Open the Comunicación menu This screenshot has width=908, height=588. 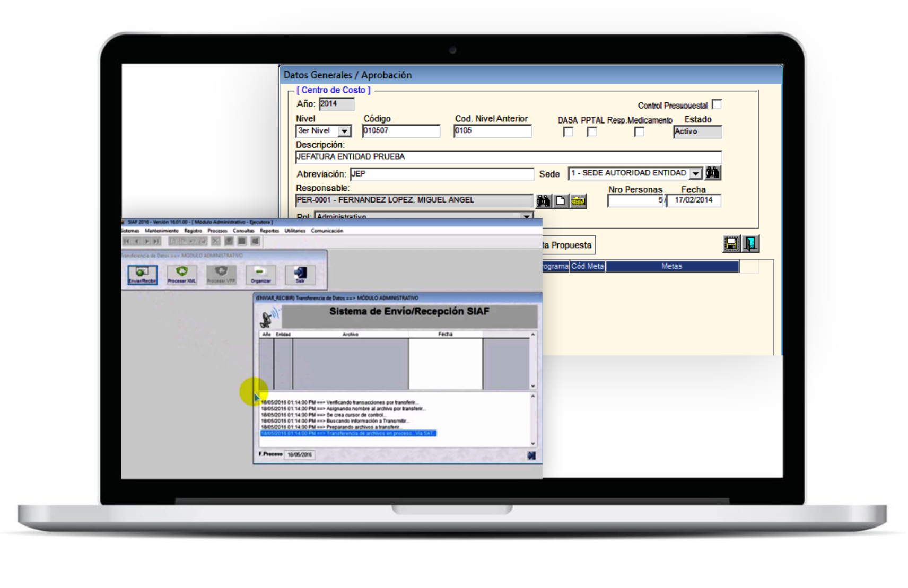click(327, 231)
